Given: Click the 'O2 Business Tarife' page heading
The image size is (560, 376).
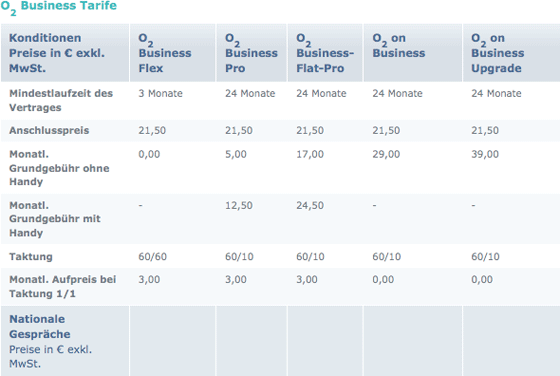Looking at the screenshot, I should click(x=59, y=7).
